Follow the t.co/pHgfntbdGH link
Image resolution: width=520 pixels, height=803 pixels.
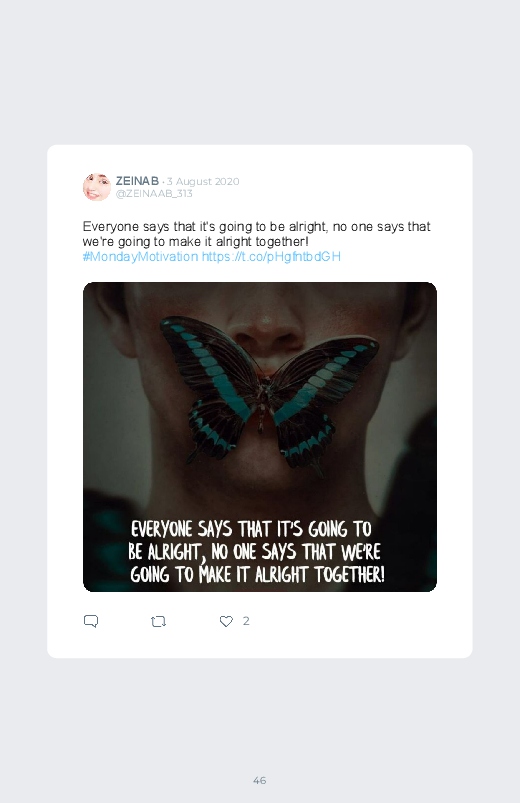tap(271, 256)
